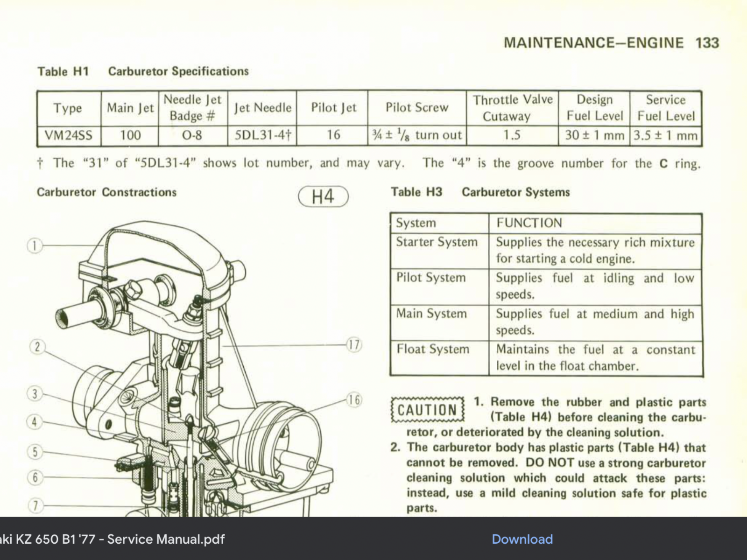Click the CAUTION box label
This screenshot has height=560, width=747.
click(x=427, y=410)
